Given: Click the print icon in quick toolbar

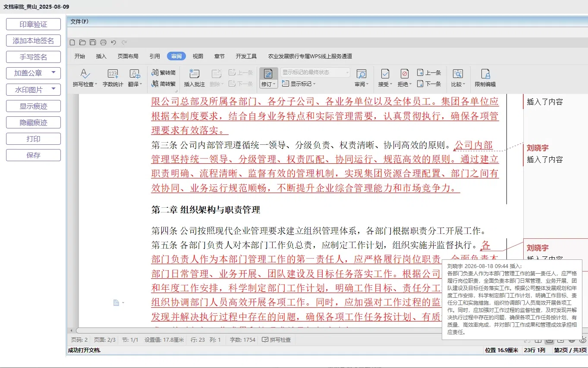Looking at the screenshot, I should 103,42.
